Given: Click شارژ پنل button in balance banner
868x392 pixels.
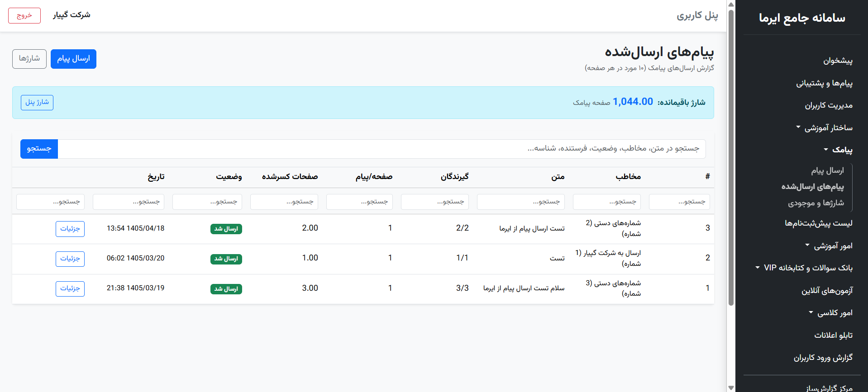Looking at the screenshot, I should 37,103.
